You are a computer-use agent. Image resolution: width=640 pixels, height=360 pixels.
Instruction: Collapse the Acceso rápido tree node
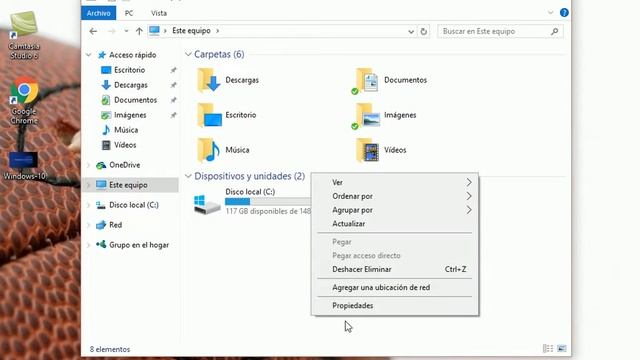(89, 55)
